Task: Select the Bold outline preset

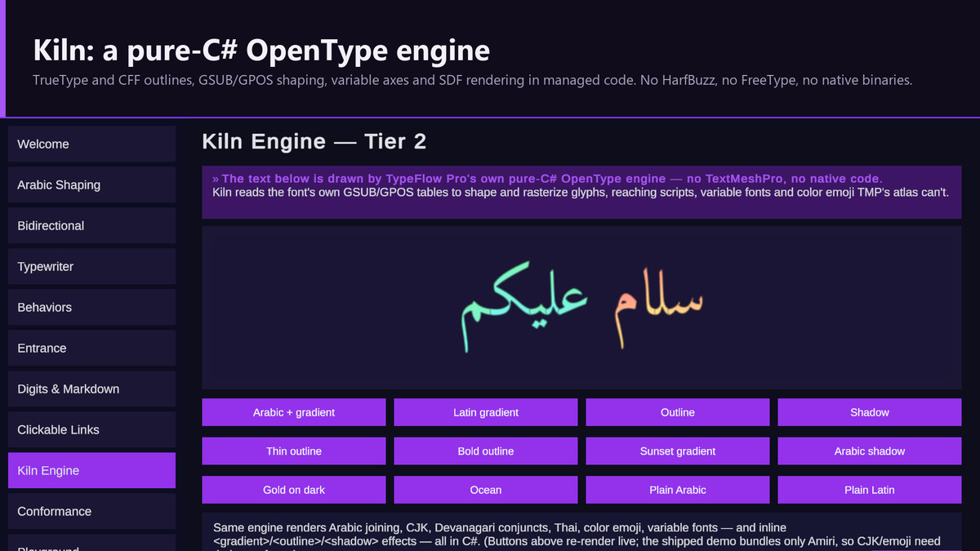Action: pyautogui.click(x=486, y=451)
